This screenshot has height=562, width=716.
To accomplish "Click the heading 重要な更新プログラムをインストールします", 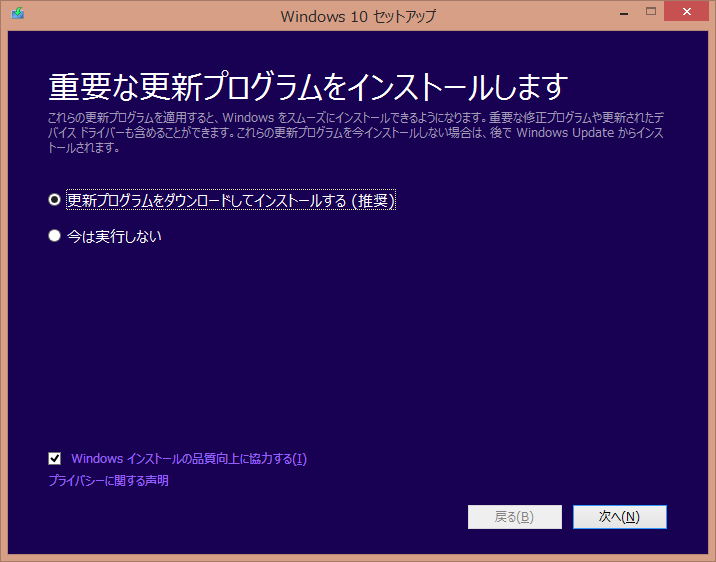I will [x=308, y=87].
